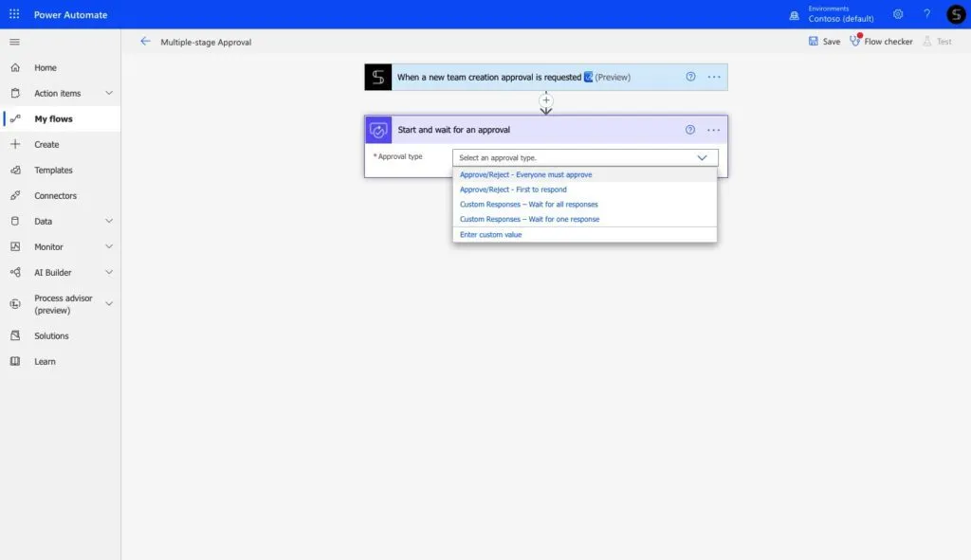Open the Connectors page
This screenshot has width=971, height=560.
55,195
